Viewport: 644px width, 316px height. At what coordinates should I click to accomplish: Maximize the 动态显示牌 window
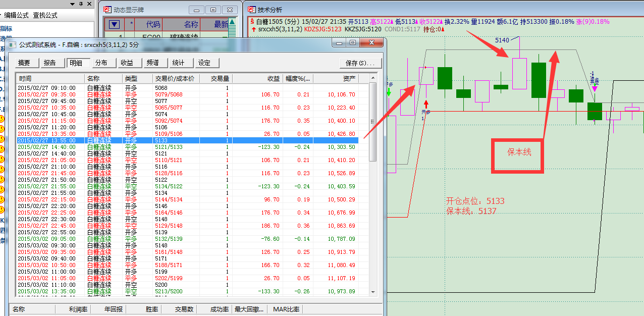point(213,10)
